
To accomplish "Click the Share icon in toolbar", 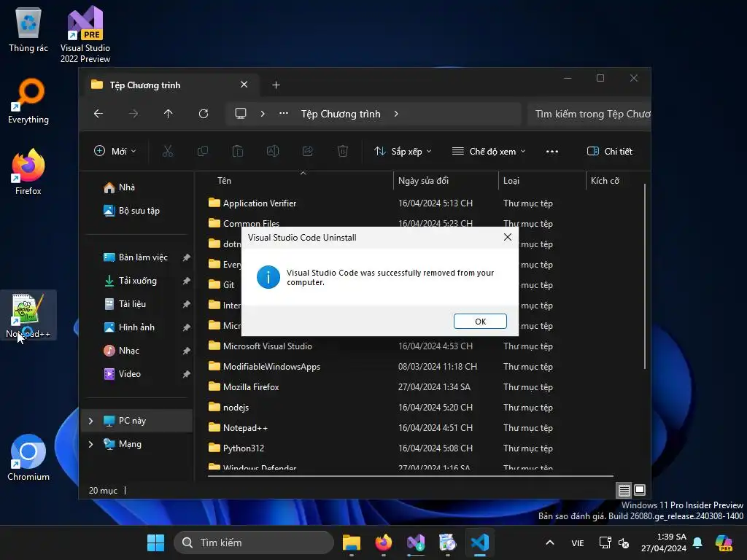I will [x=308, y=152].
